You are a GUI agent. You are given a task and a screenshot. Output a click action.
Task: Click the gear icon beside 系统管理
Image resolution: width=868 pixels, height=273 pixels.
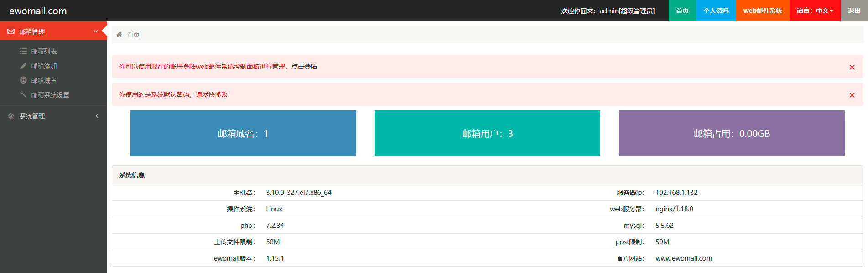click(x=11, y=116)
